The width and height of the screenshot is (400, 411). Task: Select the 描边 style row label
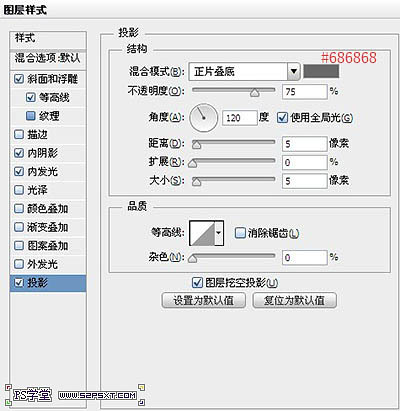37,134
